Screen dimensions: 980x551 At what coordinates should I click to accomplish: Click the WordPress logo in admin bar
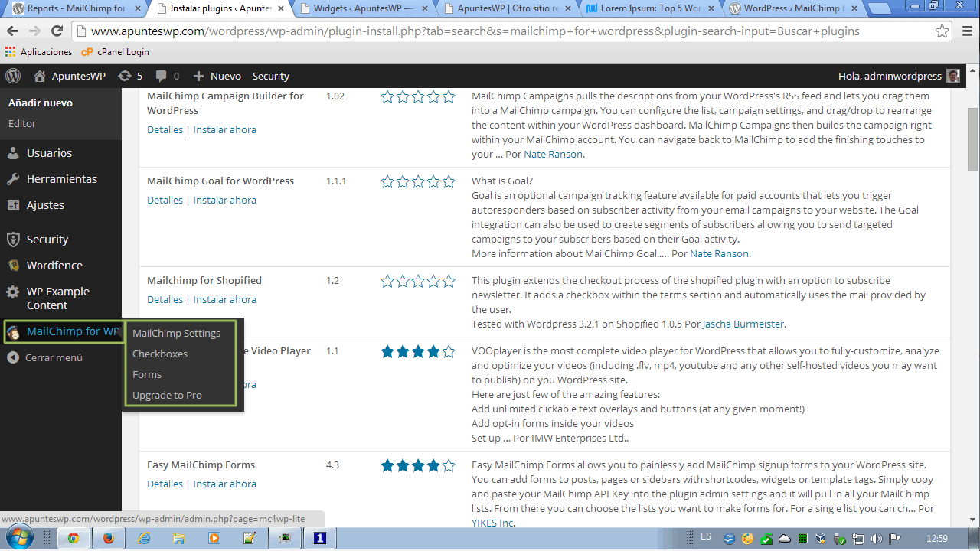tap(13, 76)
